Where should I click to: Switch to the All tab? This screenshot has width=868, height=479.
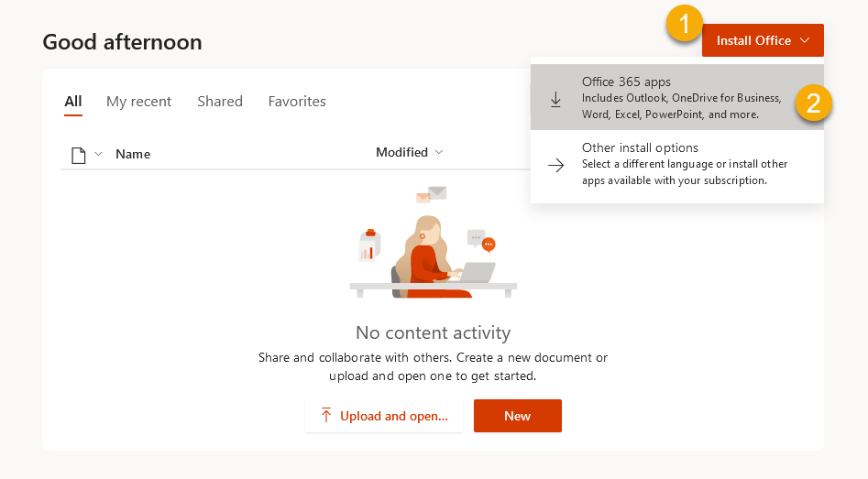tap(73, 102)
